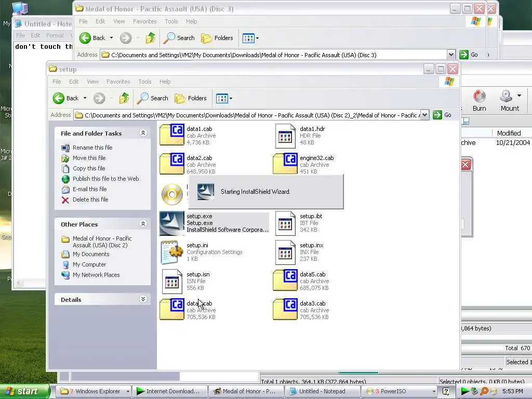Expand address dropdown in Disc 3 window

click(x=451, y=55)
